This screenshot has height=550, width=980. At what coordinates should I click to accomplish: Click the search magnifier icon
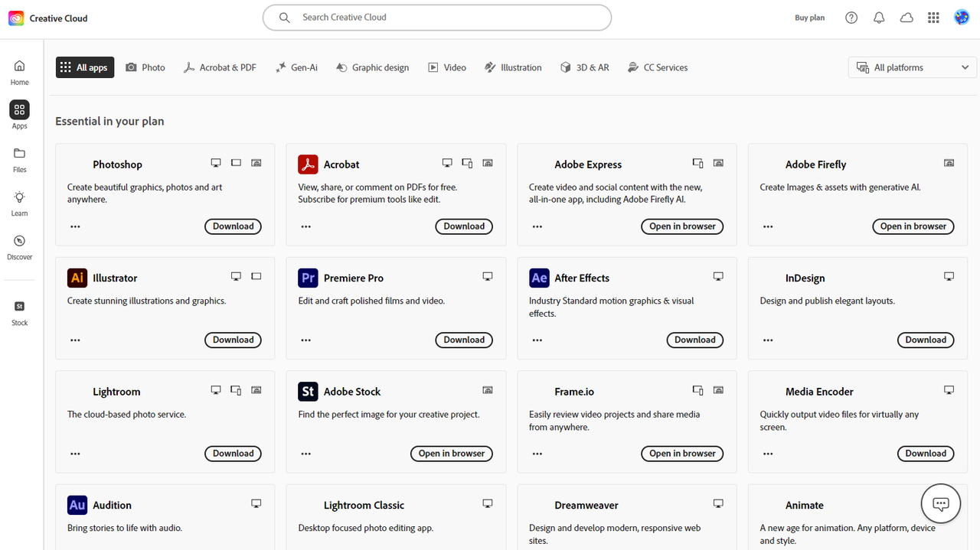point(285,18)
